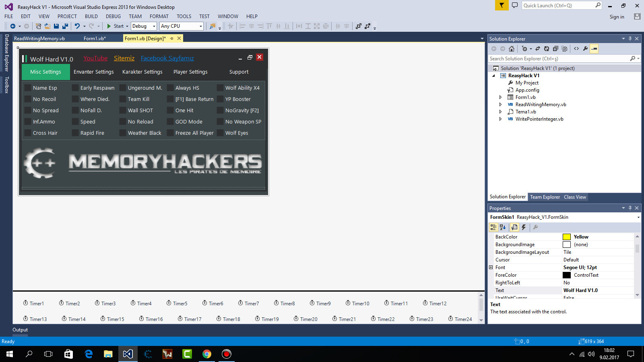644x362 pixels.
Task: Expand the Form1.vb tree node
Action: coord(500,97)
